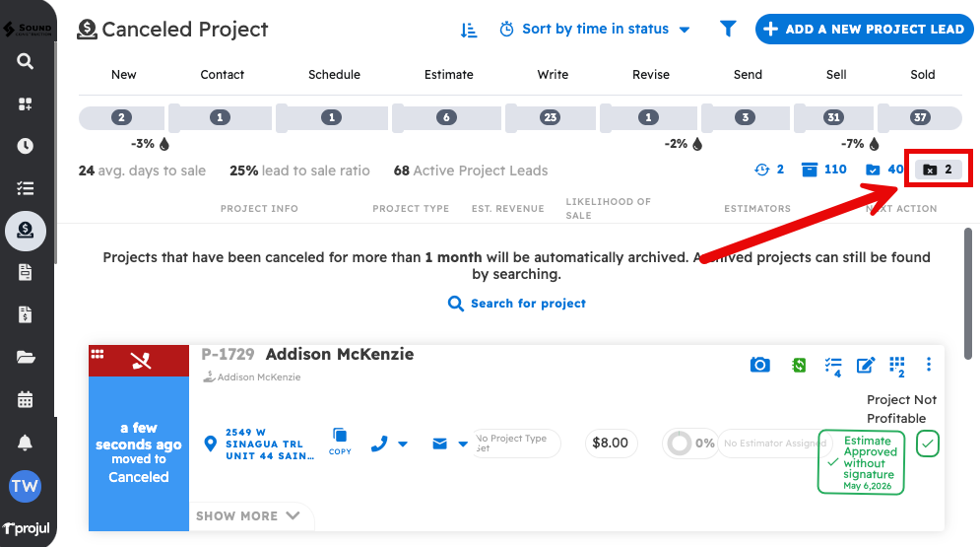Viewport: 980px width, 547px height.
Task: Open the calendar icon in sidebar
Action: tap(26, 399)
